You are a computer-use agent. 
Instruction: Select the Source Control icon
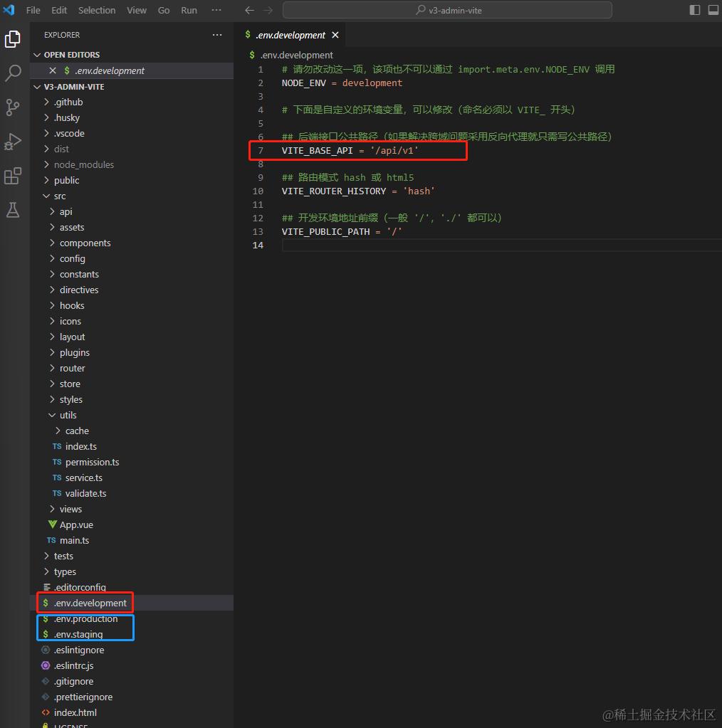tap(13, 107)
